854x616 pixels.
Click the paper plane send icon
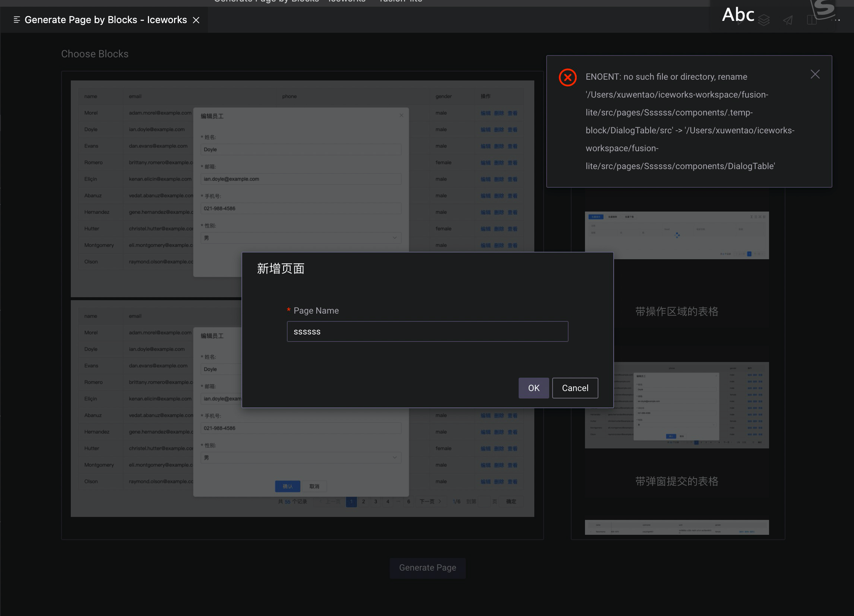pos(788,21)
